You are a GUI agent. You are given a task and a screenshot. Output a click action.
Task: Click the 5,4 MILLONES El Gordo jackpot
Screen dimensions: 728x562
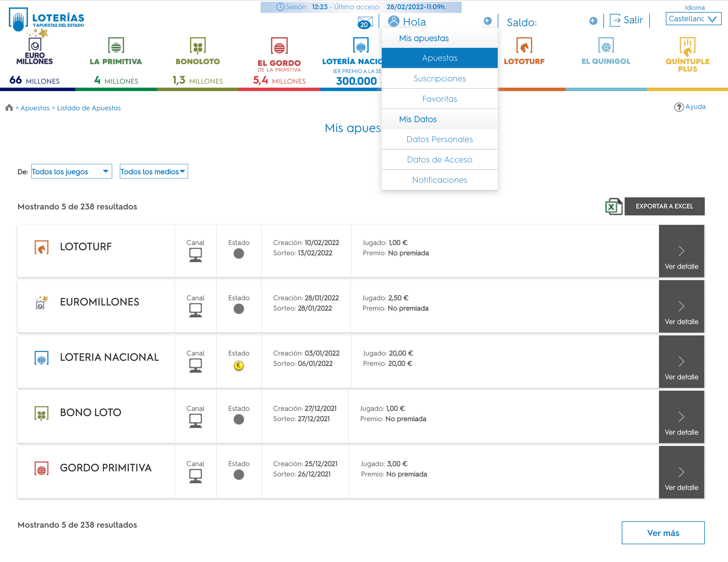pyautogui.click(x=279, y=80)
